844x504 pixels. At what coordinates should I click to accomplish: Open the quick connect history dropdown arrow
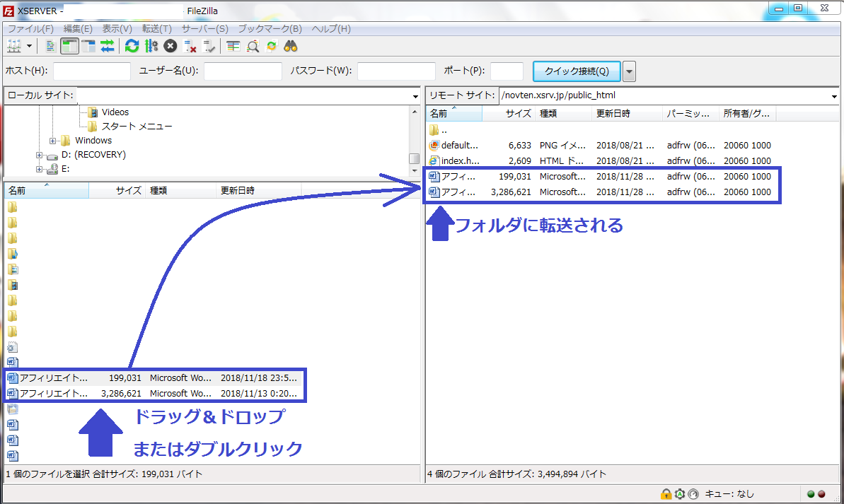pos(629,71)
